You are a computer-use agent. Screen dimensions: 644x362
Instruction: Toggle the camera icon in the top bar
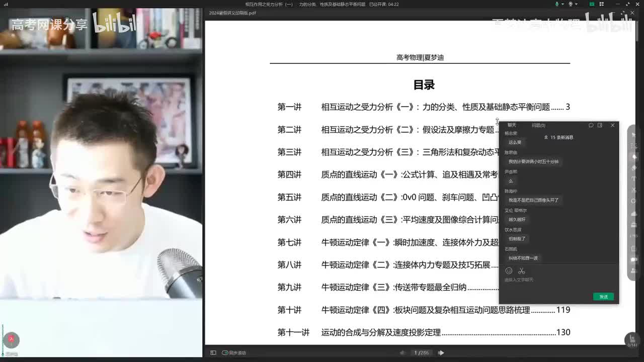tap(571, 4)
